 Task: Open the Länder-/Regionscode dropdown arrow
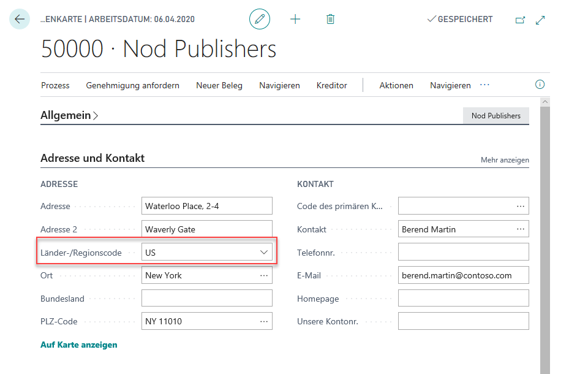click(264, 253)
